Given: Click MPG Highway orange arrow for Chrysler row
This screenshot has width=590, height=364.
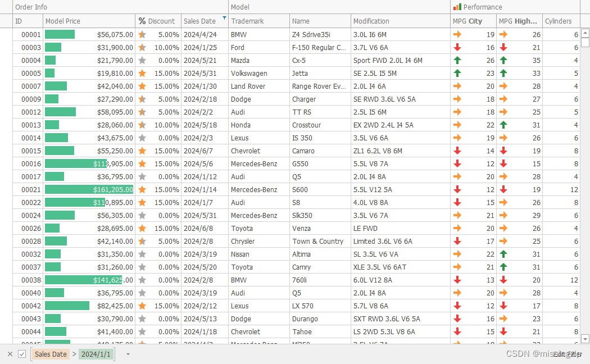Looking at the screenshot, I should [x=503, y=241].
